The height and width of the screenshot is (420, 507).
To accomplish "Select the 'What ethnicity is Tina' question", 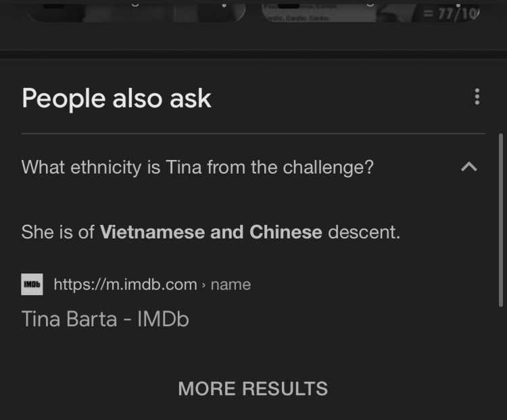I will pos(197,167).
